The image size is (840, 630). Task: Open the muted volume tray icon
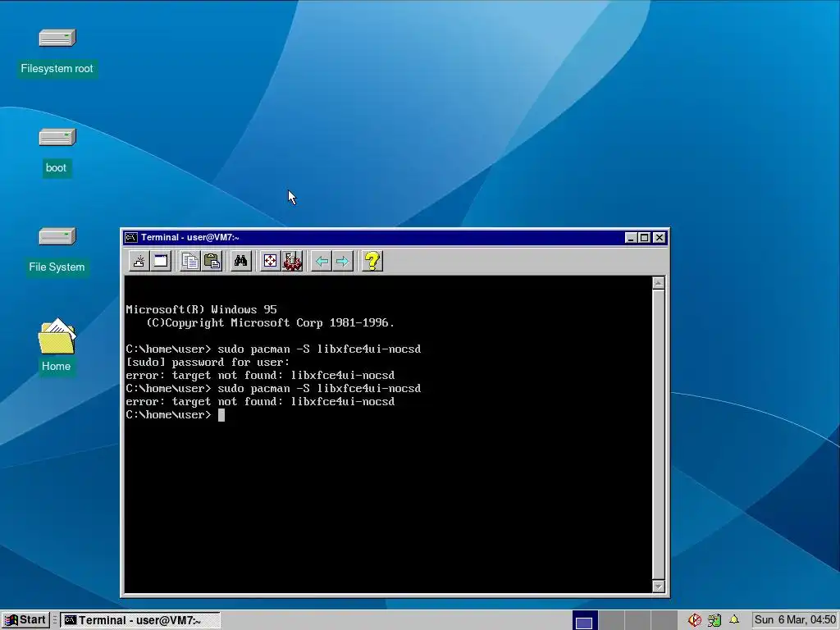695,620
